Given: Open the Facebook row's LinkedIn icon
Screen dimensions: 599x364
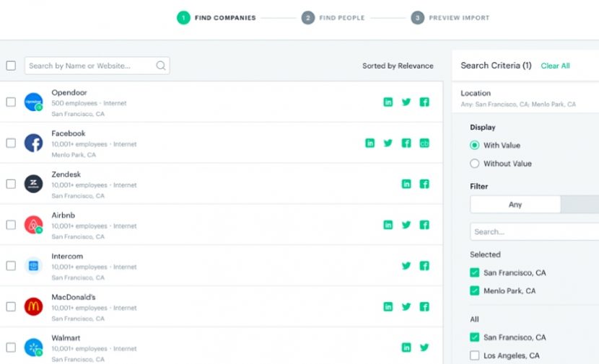Looking at the screenshot, I should click(x=370, y=143).
